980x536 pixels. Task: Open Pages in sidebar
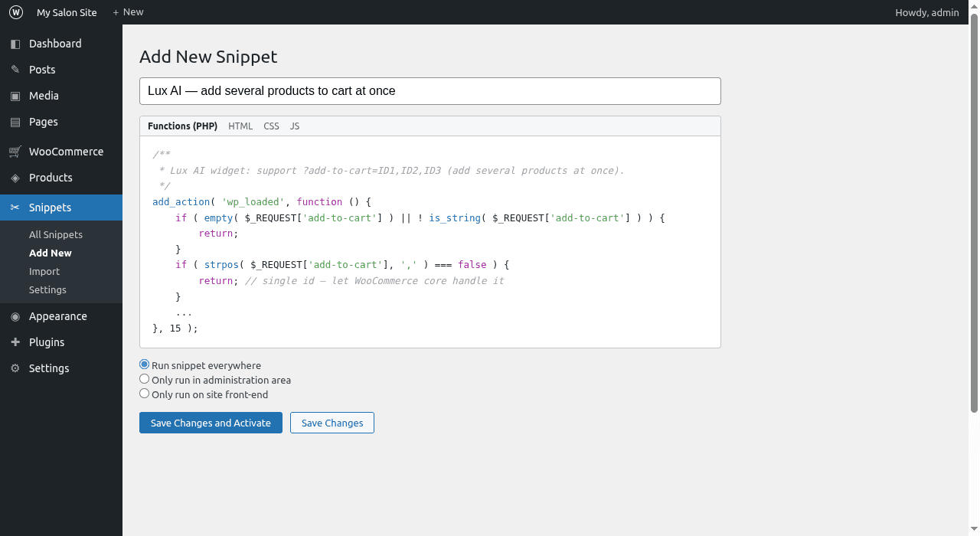click(61, 122)
